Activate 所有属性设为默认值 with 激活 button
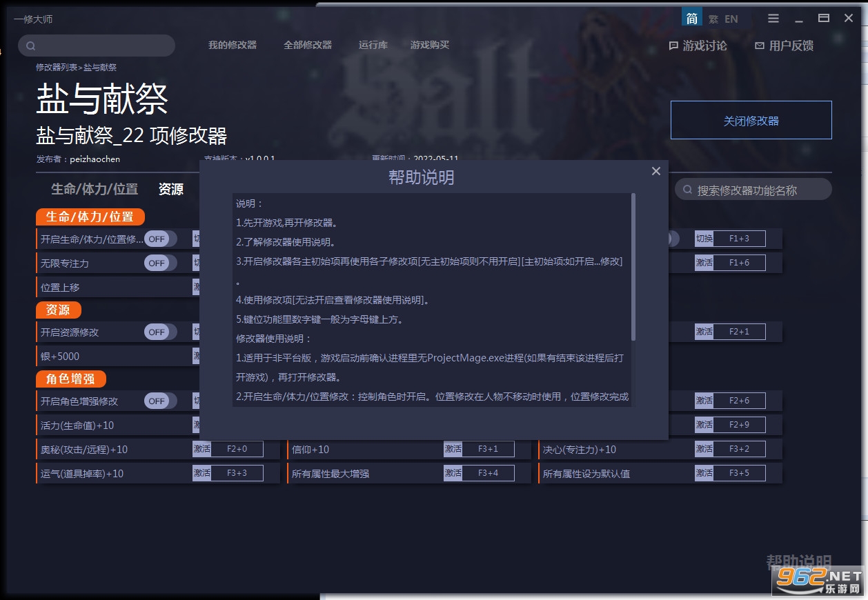 (704, 473)
